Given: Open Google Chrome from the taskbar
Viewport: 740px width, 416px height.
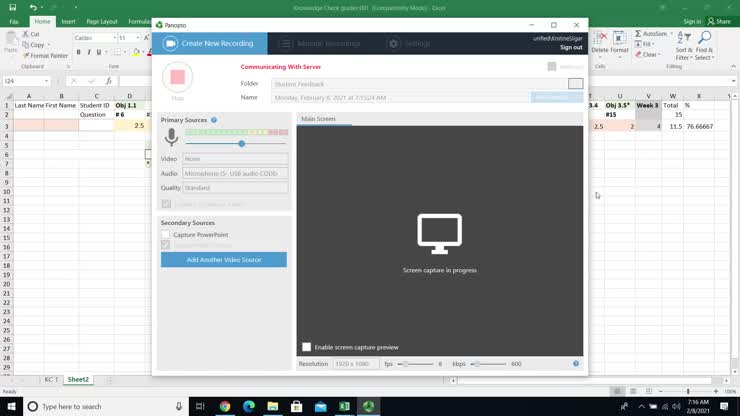Looking at the screenshot, I should coord(225,406).
